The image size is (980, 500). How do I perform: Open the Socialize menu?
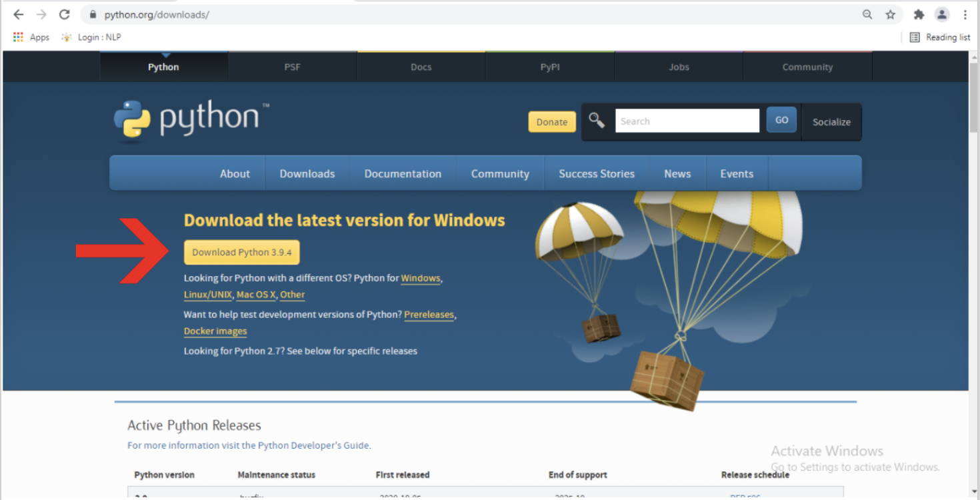(x=831, y=122)
